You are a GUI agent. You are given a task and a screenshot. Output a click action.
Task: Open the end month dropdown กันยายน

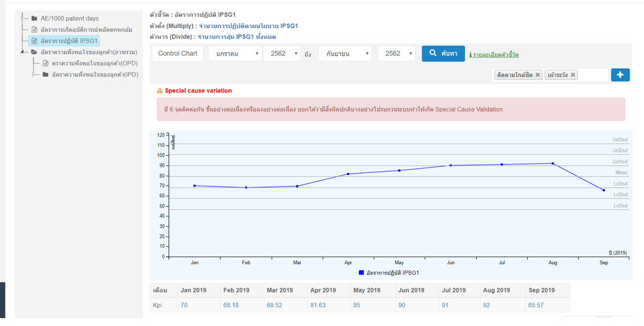tap(344, 53)
